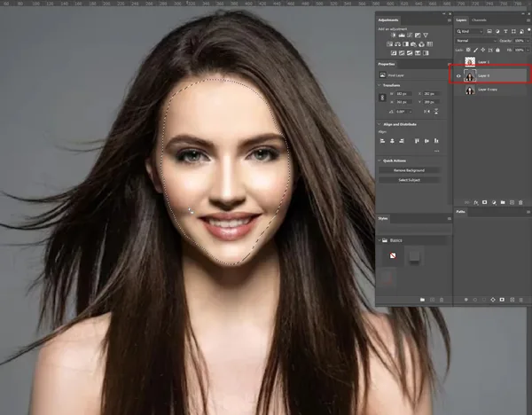Click the new adjustment layer half-circle icon
The height and width of the screenshot is (415, 532).
pyautogui.click(x=493, y=203)
